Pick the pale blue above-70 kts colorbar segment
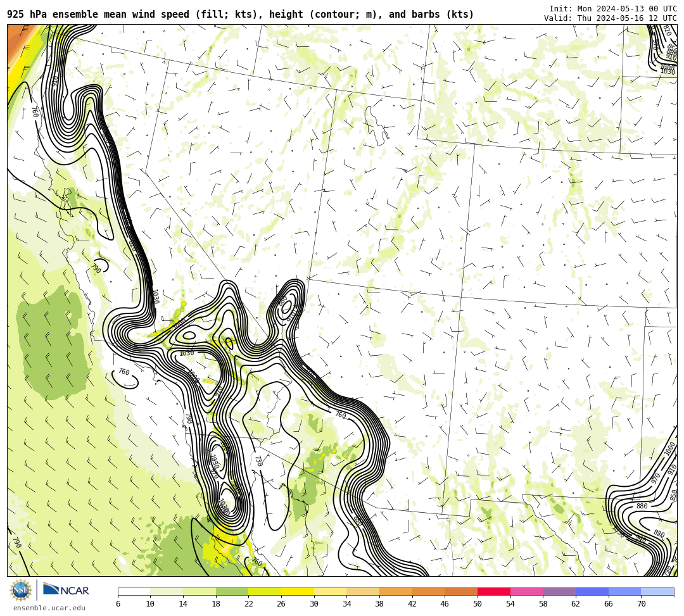 tap(657, 591)
